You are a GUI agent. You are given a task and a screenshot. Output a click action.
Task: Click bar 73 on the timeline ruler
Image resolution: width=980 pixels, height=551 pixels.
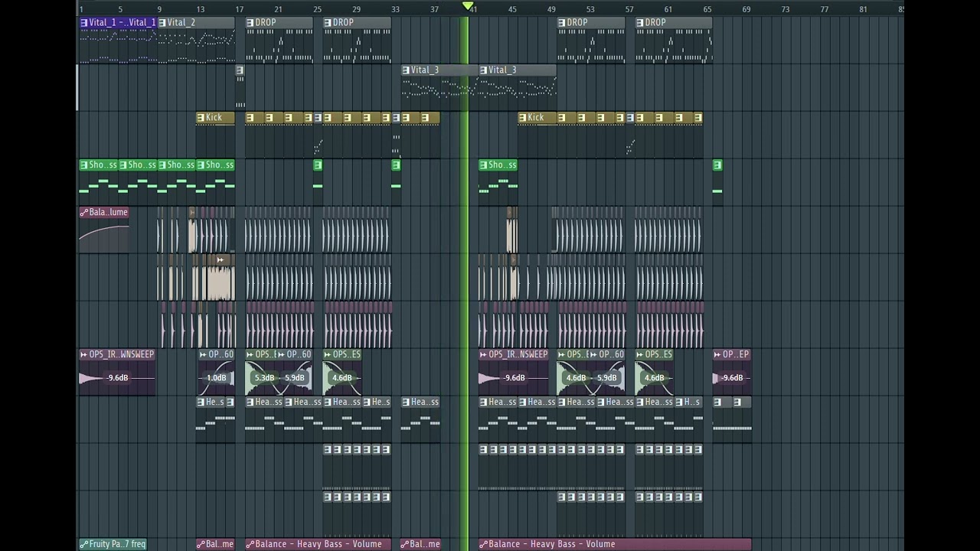click(786, 9)
